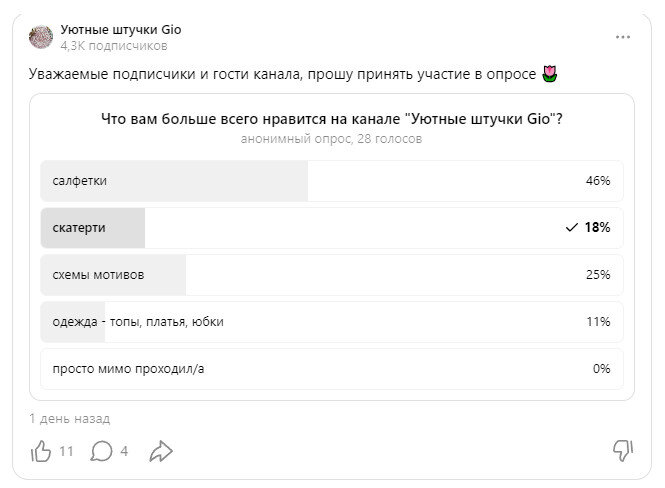Open comments via speech bubble icon

coord(101,451)
